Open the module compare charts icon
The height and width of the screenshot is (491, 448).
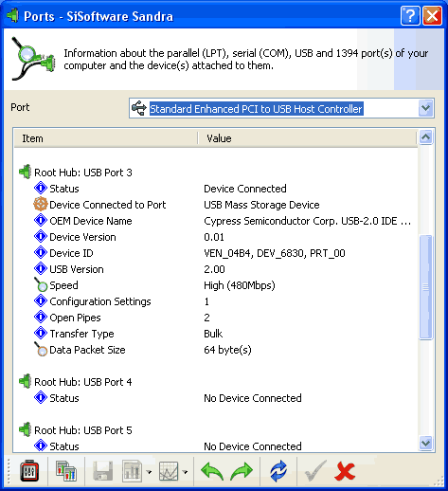tap(66, 471)
